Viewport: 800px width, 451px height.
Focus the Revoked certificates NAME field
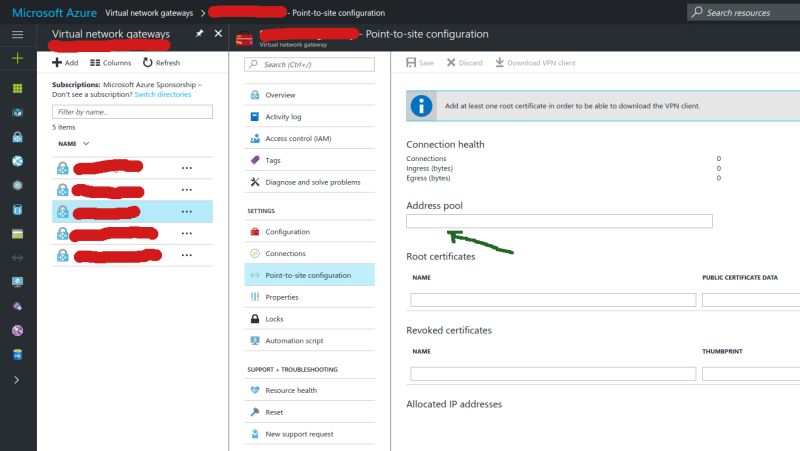[553, 374]
